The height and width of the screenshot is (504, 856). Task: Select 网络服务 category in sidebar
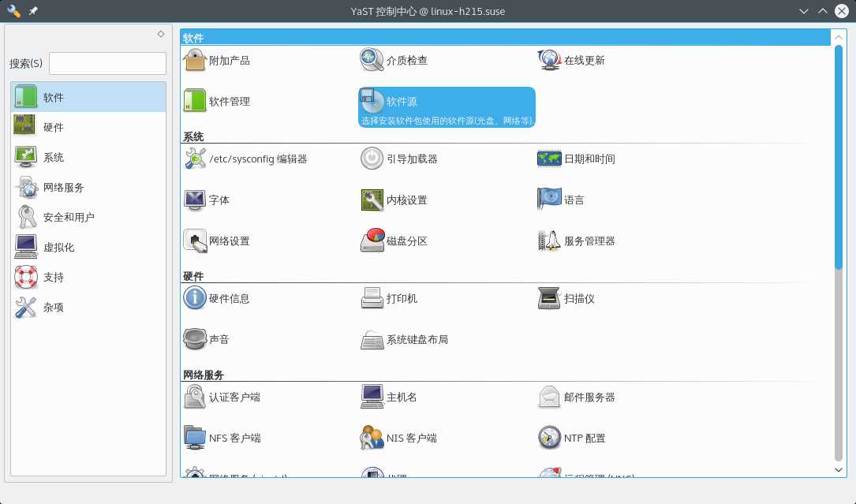coord(88,187)
